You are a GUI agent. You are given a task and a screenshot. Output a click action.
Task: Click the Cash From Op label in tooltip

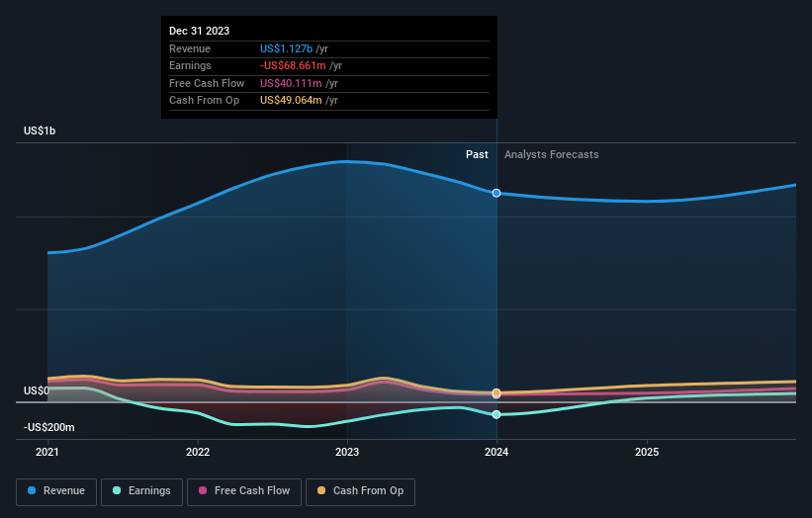[204, 101]
